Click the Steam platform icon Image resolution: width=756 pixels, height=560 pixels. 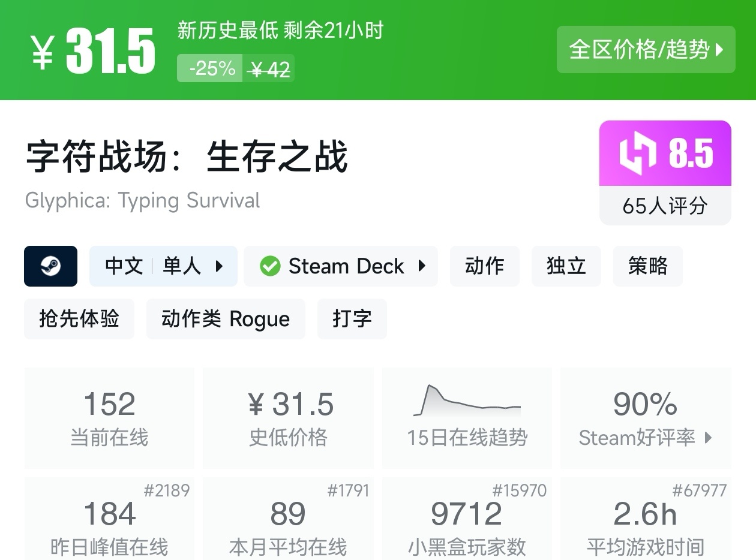click(50, 266)
